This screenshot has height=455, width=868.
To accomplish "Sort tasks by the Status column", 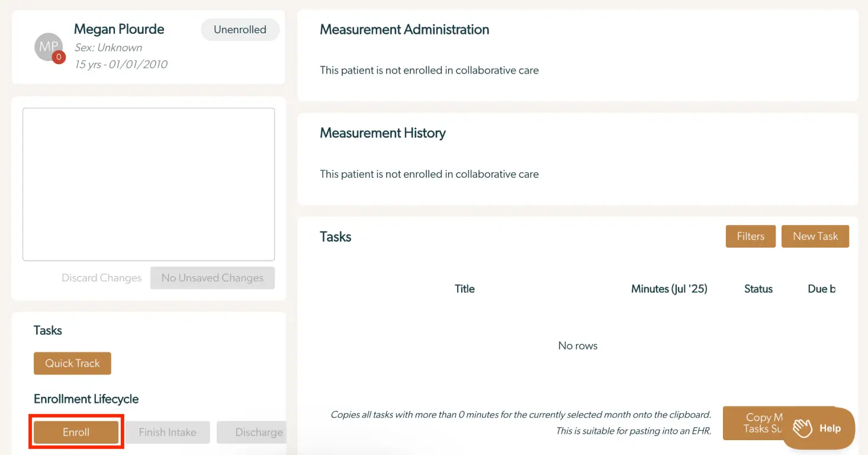I will pos(758,289).
